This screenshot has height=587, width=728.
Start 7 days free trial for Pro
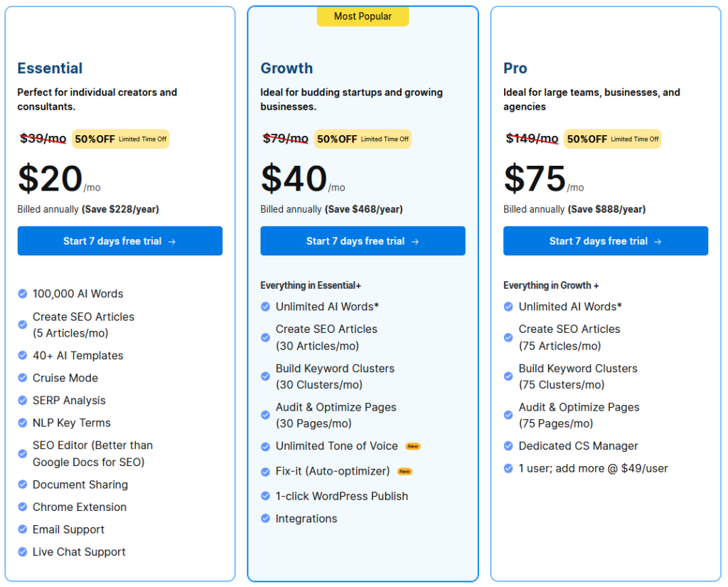click(605, 241)
